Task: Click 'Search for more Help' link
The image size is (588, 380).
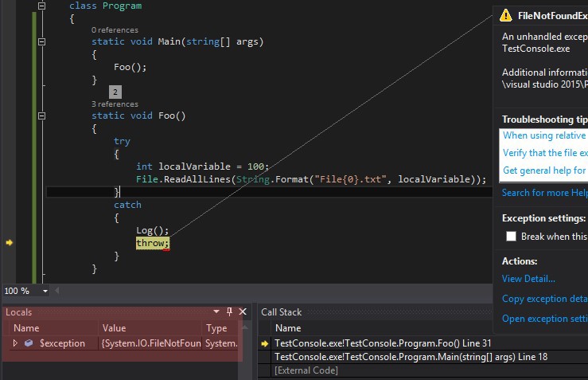Action: tap(544, 193)
